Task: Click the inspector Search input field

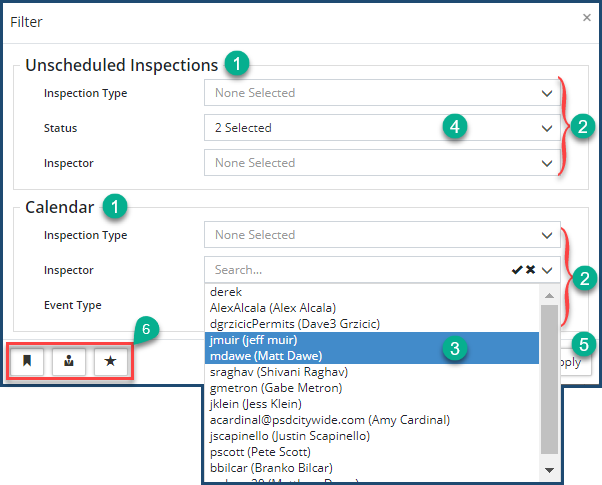Action: pos(350,270)
